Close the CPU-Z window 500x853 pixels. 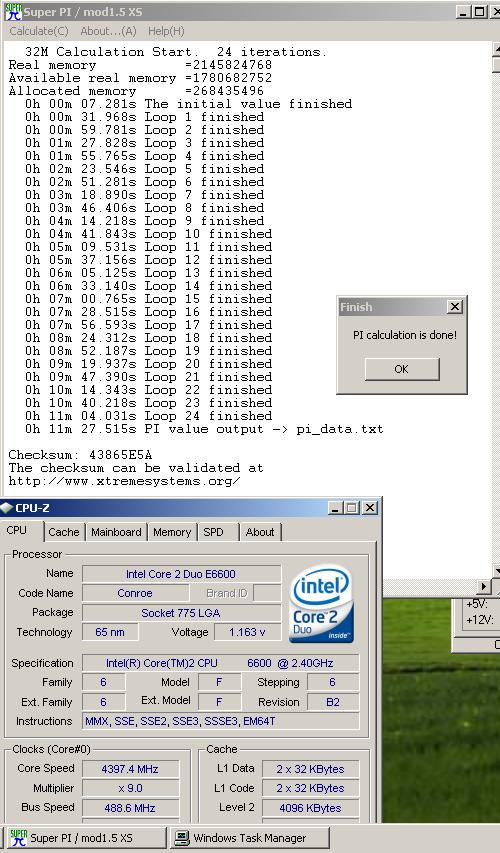(369, 508)
